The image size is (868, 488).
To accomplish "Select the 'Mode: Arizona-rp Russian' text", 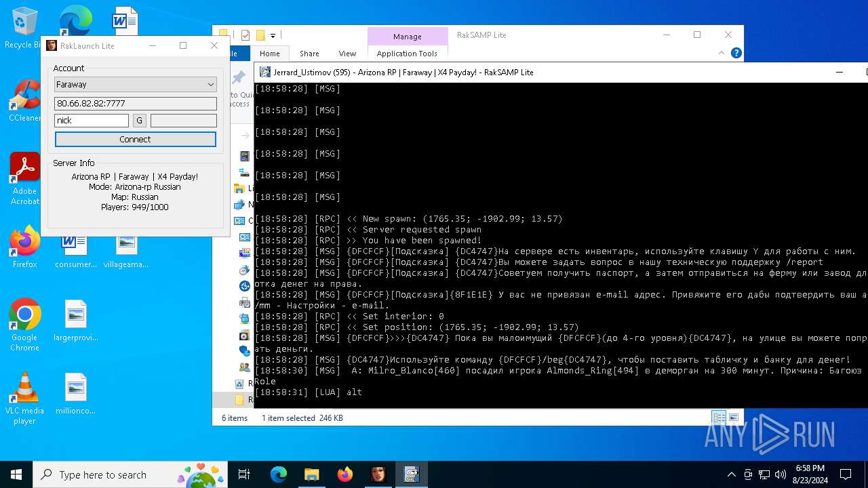I will click(135, 187).
